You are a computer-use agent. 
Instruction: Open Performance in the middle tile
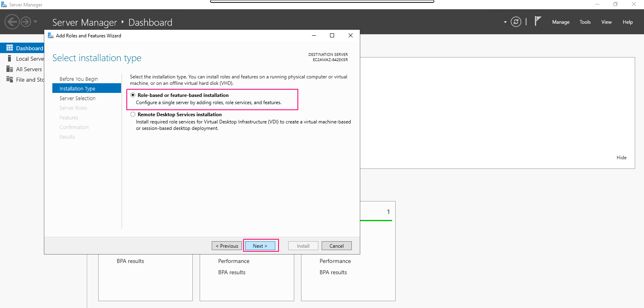point(234,261)
